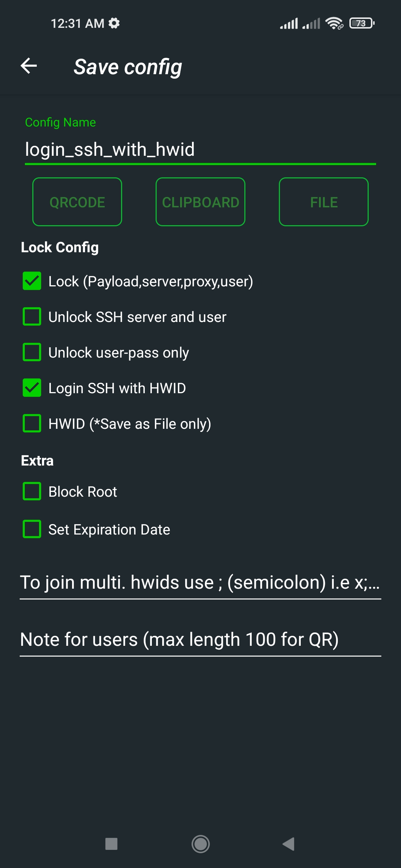The height and width of the screenshot is (868, 401).
Task: Open the settings gear in the status bar
Action: click(114, 23)
